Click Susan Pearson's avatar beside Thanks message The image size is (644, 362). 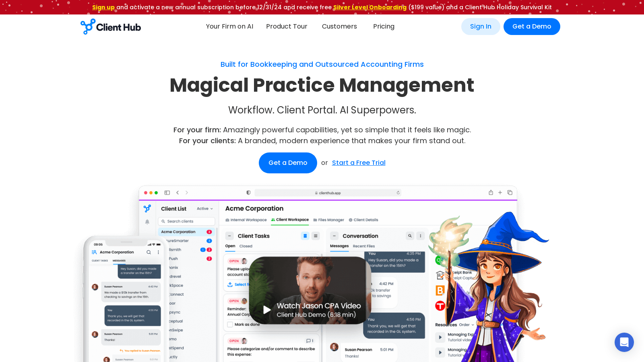(x=334, y=347)
